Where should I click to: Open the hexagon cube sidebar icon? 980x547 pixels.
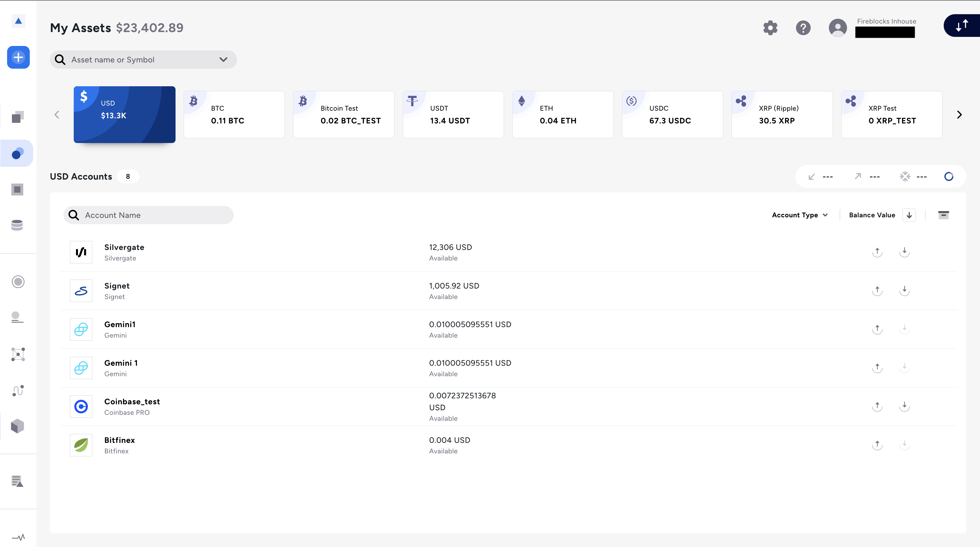coord(18,426)
